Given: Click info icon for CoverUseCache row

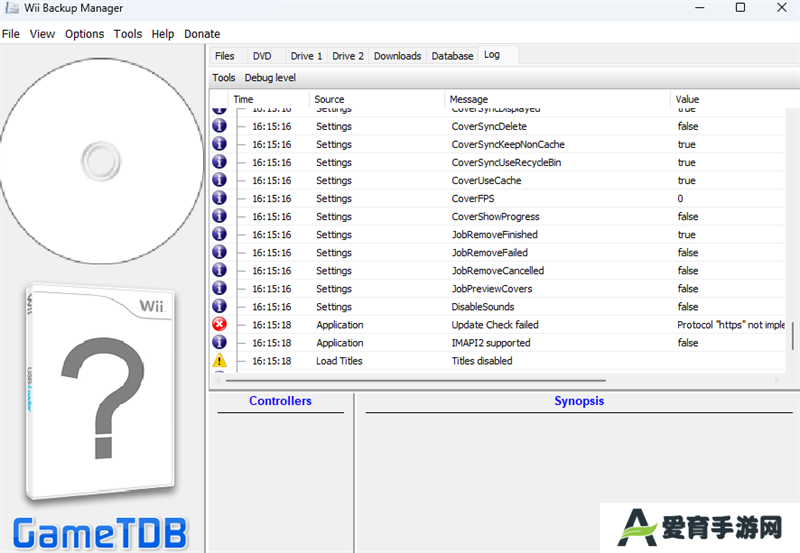Looking at the screenshot, I should pos(219,180).
